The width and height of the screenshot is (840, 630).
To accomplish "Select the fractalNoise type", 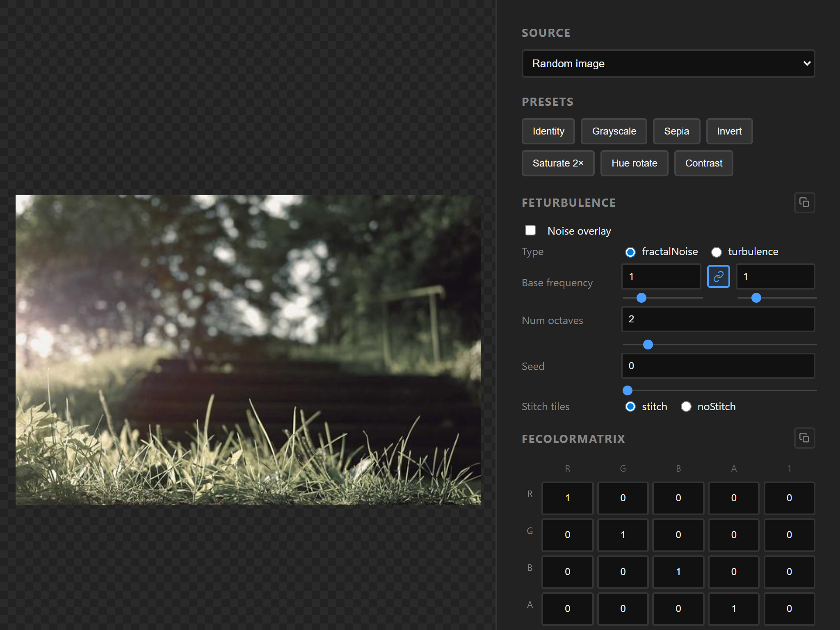I will (x=630, y=252).
